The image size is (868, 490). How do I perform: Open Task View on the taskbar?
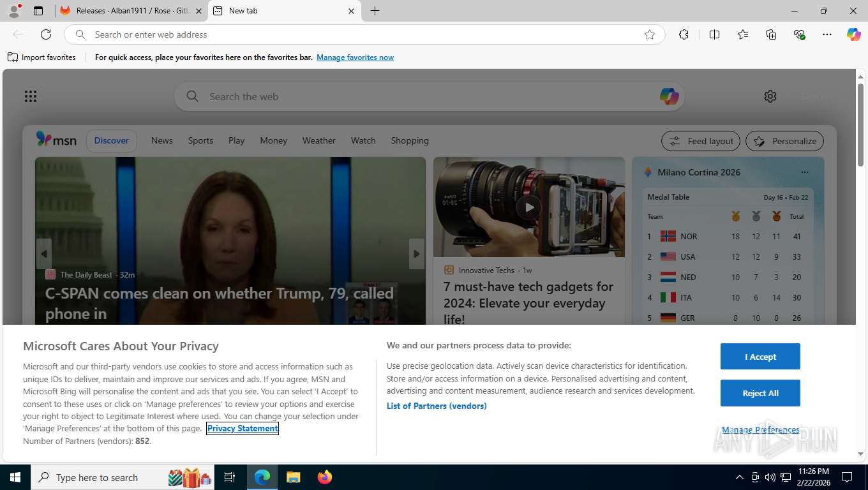coord(230,477)
